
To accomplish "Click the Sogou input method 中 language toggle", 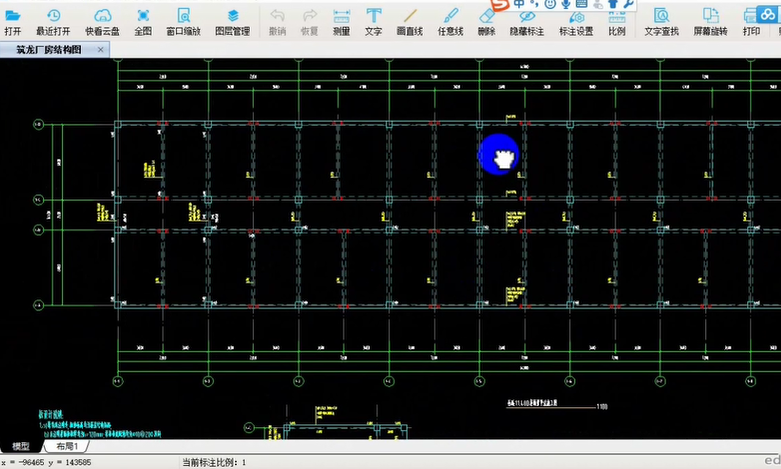I will click(x=520, y=5).
